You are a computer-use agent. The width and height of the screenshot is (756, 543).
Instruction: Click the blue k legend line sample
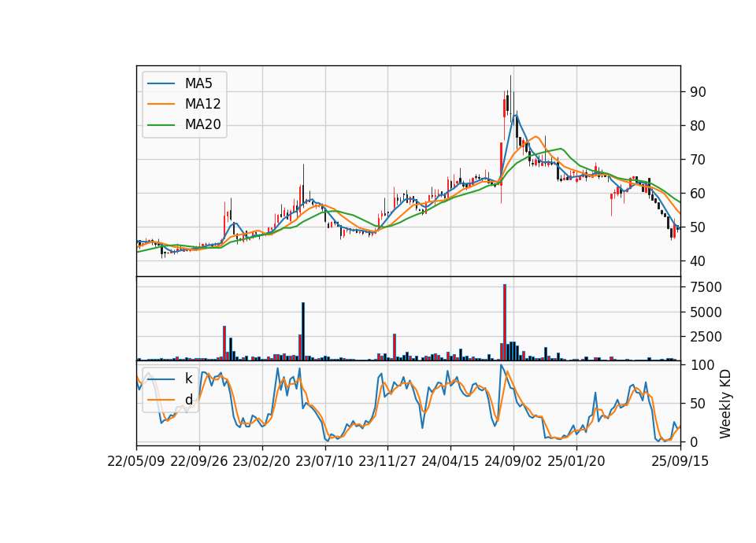161,379
